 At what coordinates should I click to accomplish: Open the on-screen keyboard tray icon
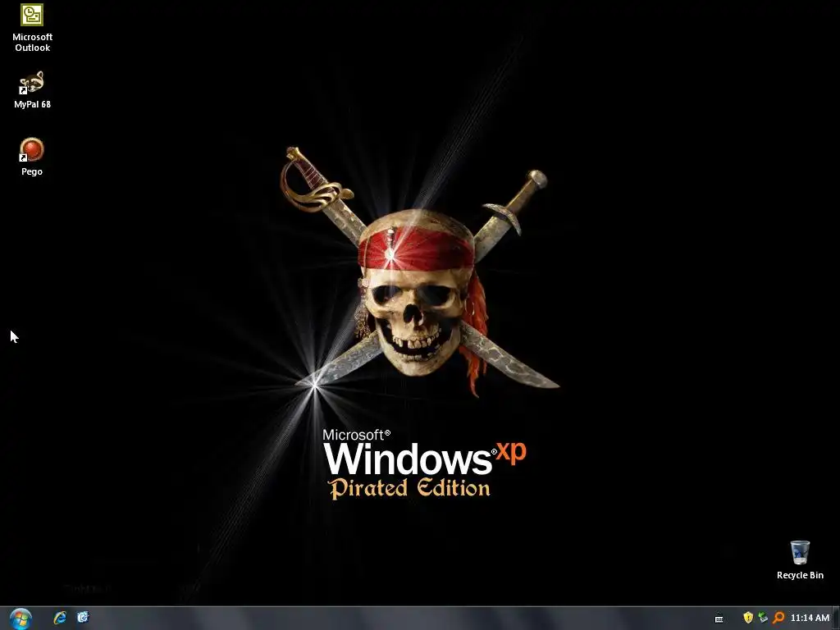[x=719, y=619]
